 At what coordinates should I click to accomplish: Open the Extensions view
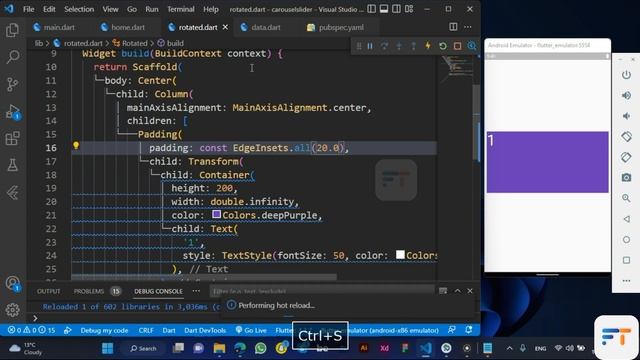tap(13, 138)
